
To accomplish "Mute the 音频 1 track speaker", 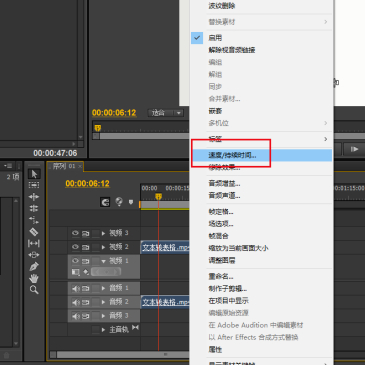I will pyautogui.click(x=76, y=288).
